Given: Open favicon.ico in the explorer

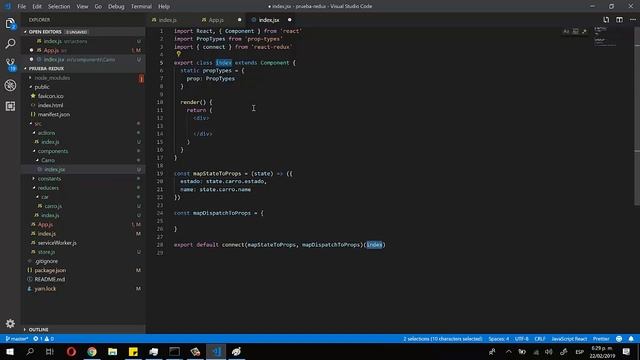Looking at the screenshot, I should pos(50,96).
